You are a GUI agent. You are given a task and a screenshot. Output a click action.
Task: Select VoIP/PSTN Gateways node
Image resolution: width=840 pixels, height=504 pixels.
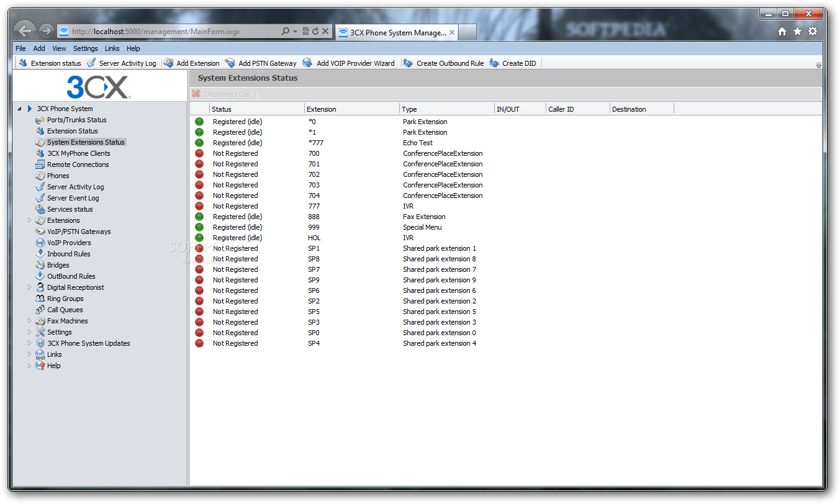click(x=79, y=232)
